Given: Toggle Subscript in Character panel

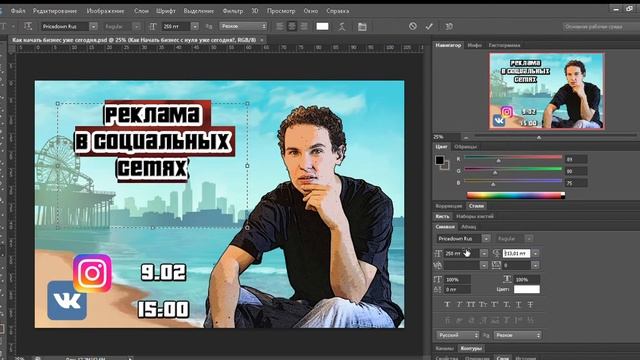Looking at the screenshot, I should point(507,304).
